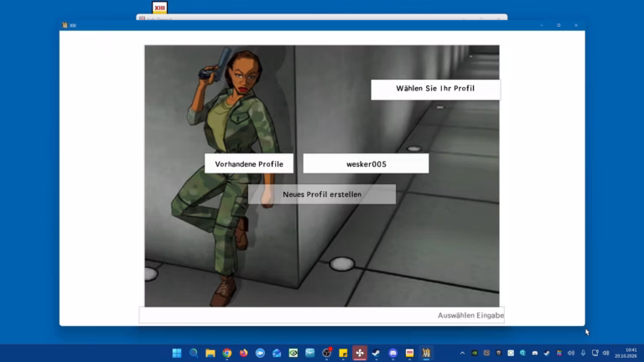The width and height of the screenshot is (644, 362).
Task: Launch Google Chrome from the taskbar
Action: click(226, 353)
